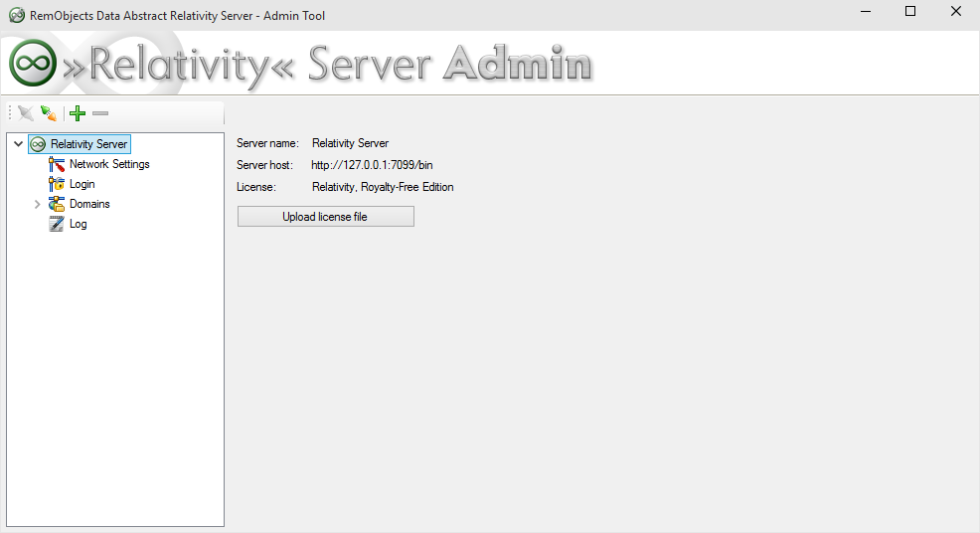Open the Log tree item

pyautogui.click(x=79, y=224)
